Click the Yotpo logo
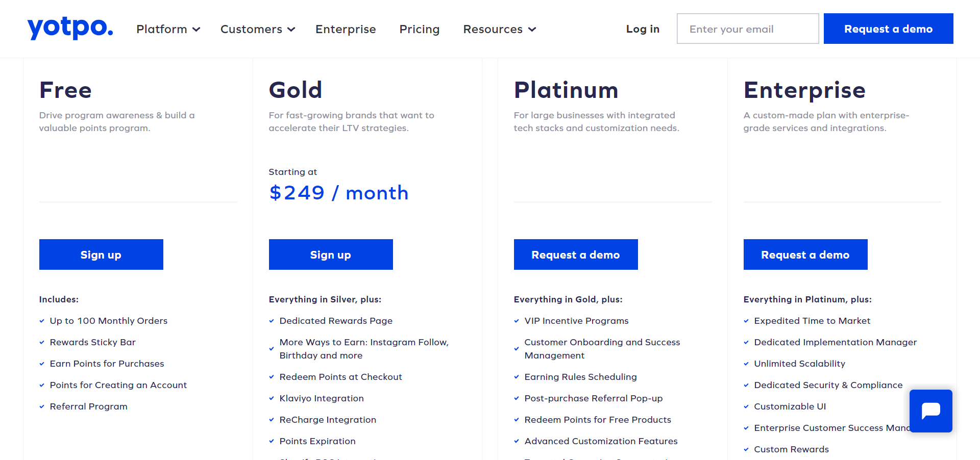The width and height of the screenshot is (980, 460). (70, 28)
